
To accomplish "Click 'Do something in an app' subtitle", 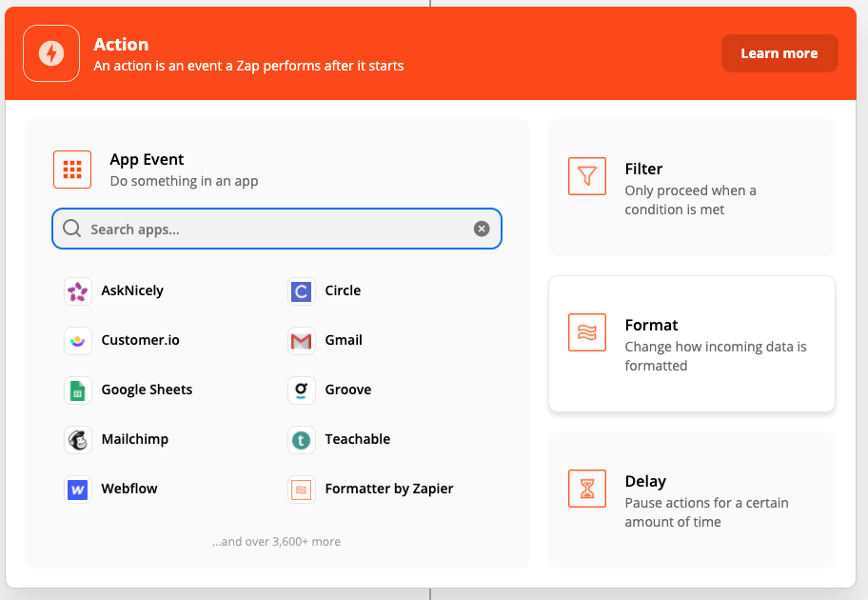I will point(185,181).
